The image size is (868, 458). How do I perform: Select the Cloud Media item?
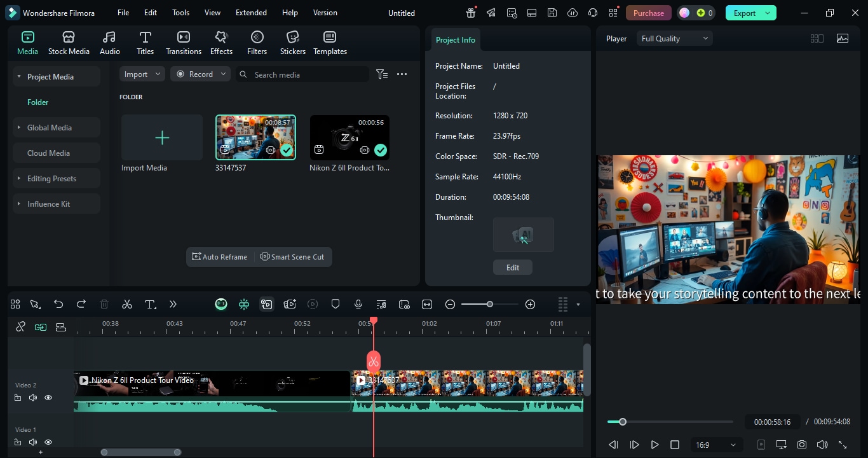coord(57,153)
